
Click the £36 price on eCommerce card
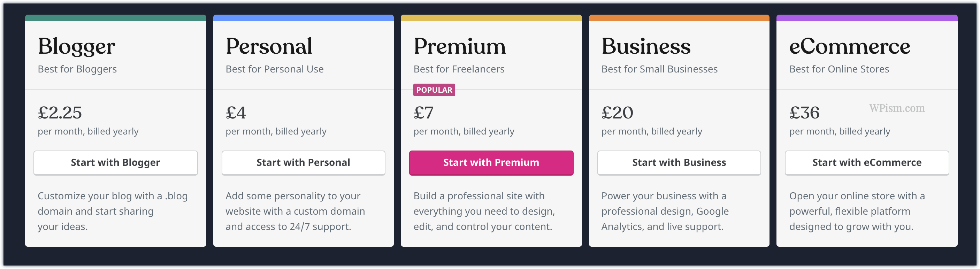pos(805,113)
